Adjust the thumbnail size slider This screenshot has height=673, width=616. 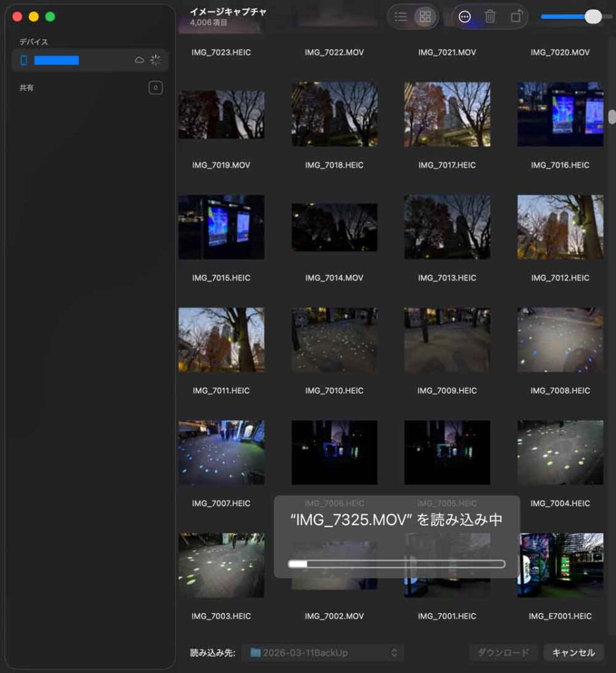coord(592,17)
